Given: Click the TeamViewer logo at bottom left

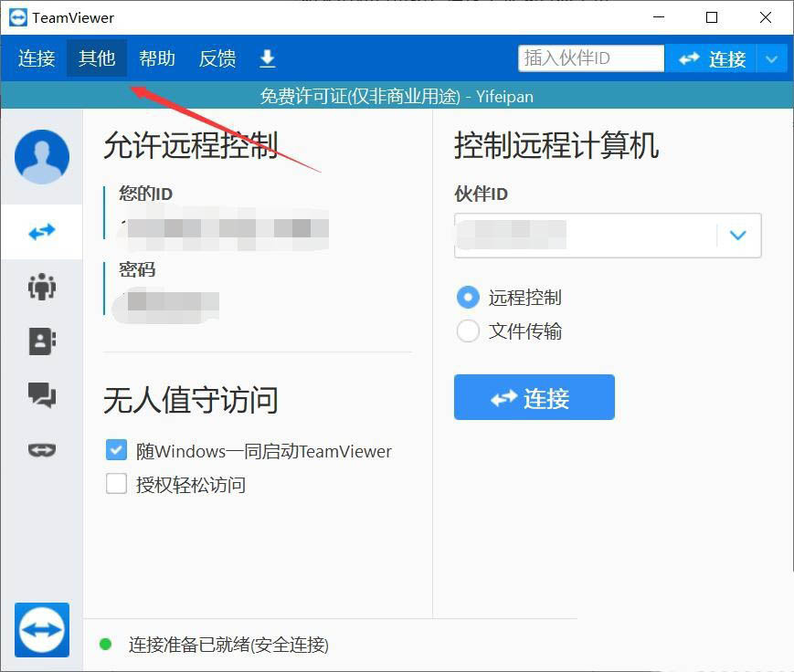Looking at the screenshot, I should coord(42,630).
